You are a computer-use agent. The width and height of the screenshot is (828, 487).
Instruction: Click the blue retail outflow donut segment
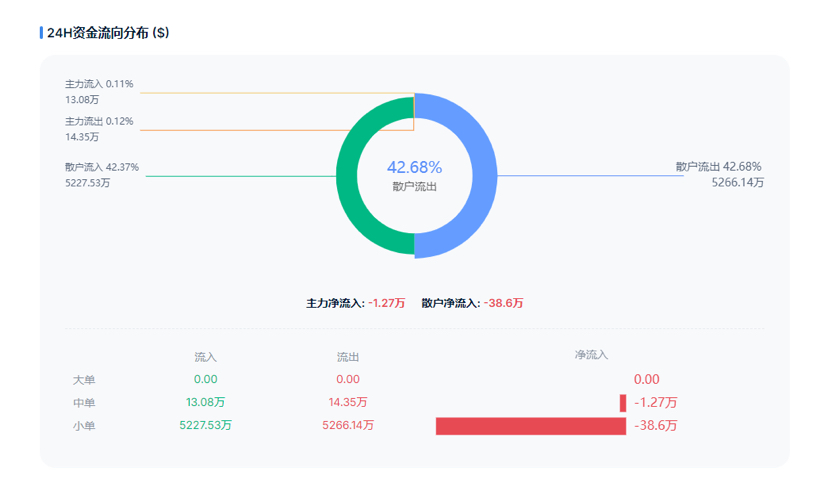pyautogui.click(x=483, y=176)
